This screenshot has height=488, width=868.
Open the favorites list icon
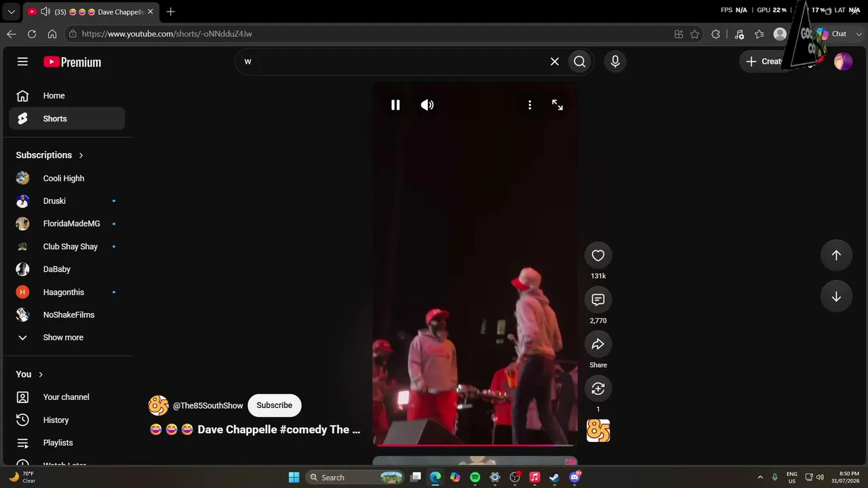(759, 34)
